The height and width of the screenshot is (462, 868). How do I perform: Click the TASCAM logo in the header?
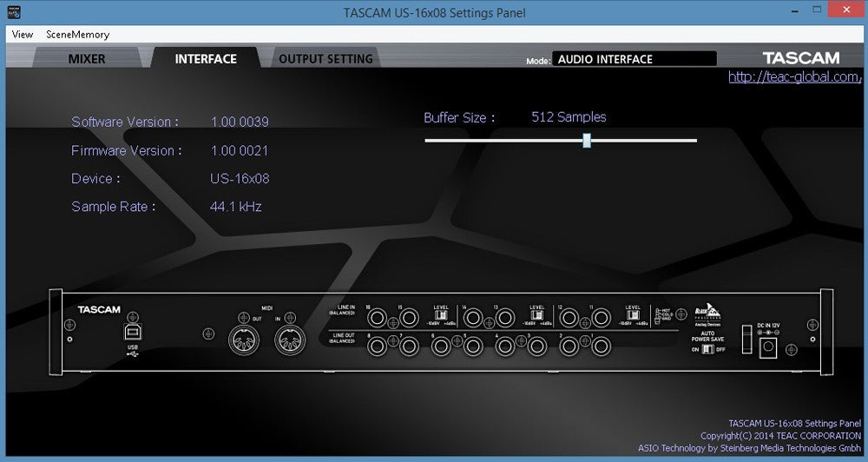(800, 58)
